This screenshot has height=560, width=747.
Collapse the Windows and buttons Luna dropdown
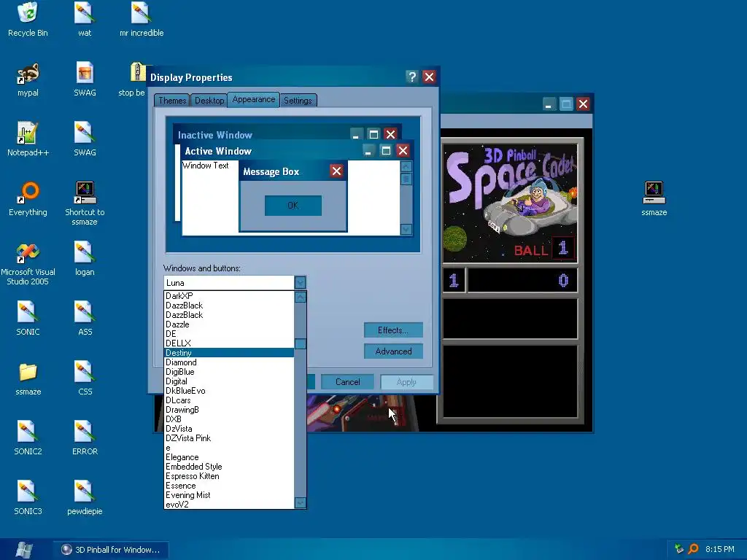click(x=300, y=282)
